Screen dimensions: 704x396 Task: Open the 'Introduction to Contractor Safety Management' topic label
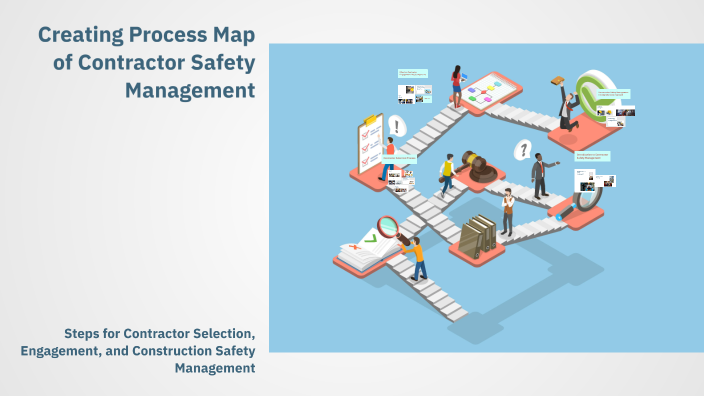pos(592,156)
